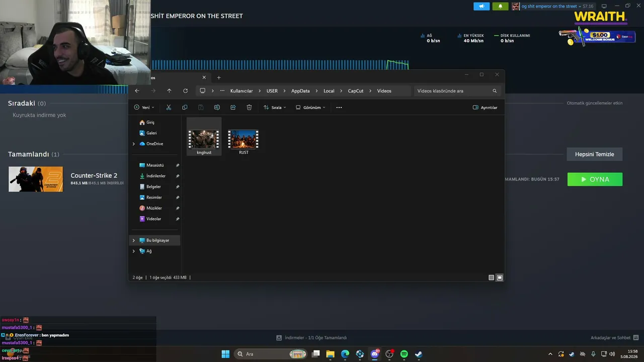Image resolution: width=644 pixels, height=362 pixels.
Task: Switch Steam to Big Picture mode
Action: click(604, 6)
